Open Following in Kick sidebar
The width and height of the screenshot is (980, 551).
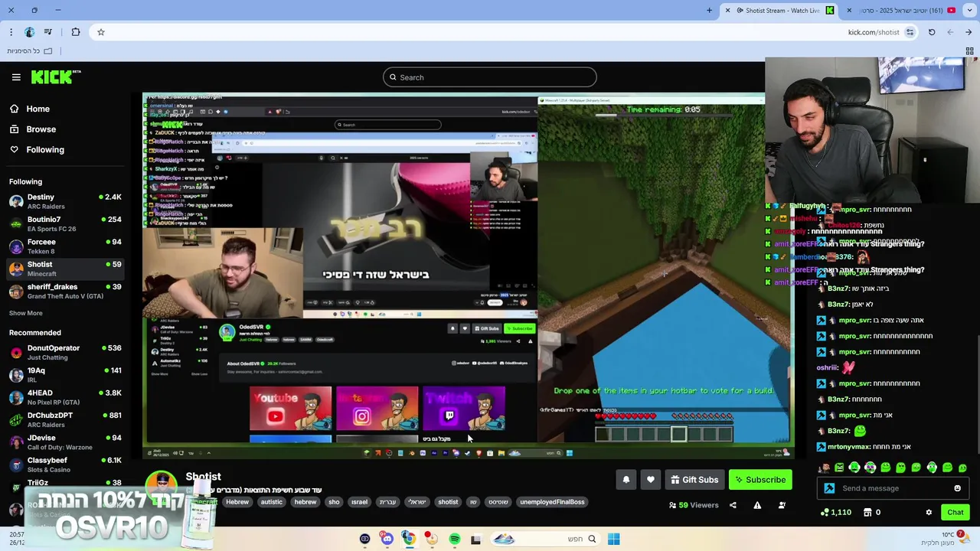point(45,150)
